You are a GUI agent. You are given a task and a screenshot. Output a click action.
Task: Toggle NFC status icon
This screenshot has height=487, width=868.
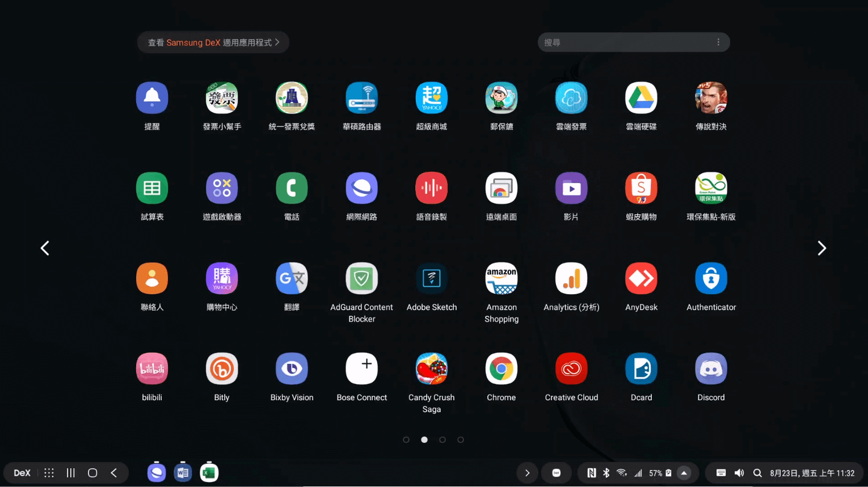click(592, 473)
